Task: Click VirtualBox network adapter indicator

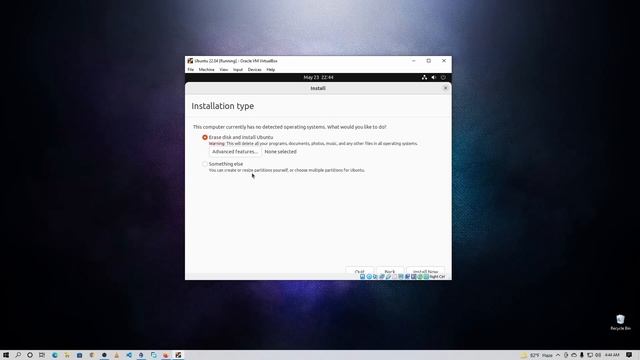Action: [382, 277]
